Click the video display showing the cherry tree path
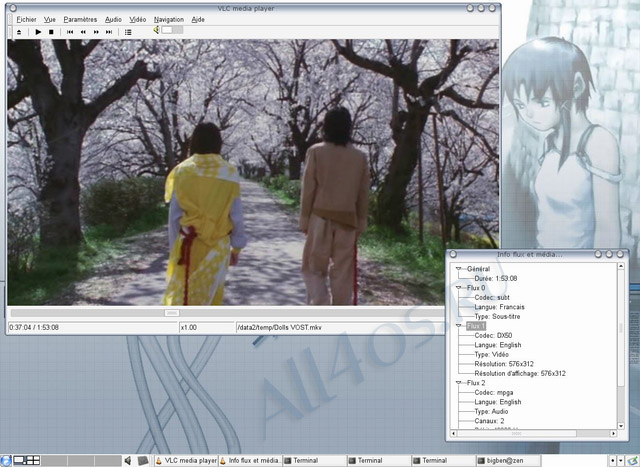 (253, 172)
